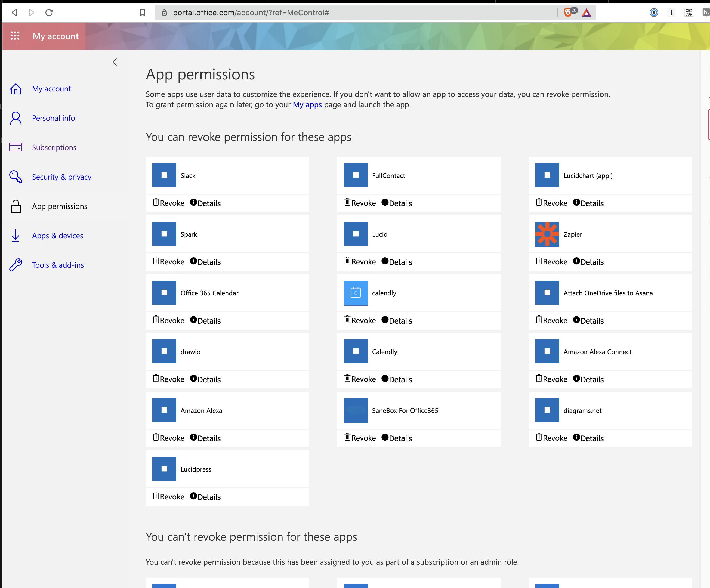The image size is (710, 588).
Task: View Details for Lucidchart (app.)
Action: click(x=588, y=203)
